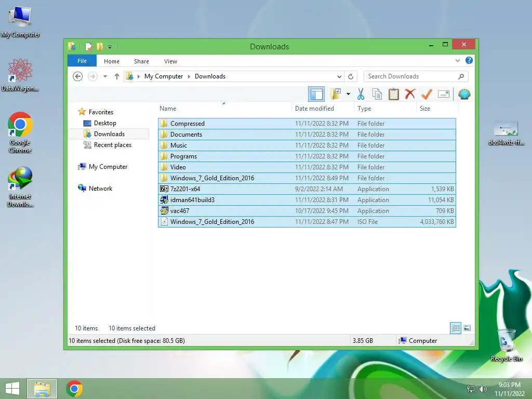
Task: Switch to details view icon
Action: (456, 328)
